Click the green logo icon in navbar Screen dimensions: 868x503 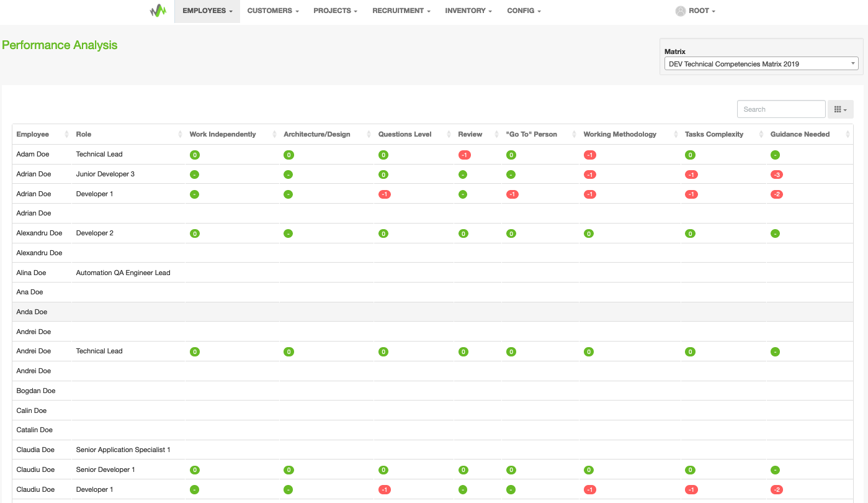click(x=158, y=11)
